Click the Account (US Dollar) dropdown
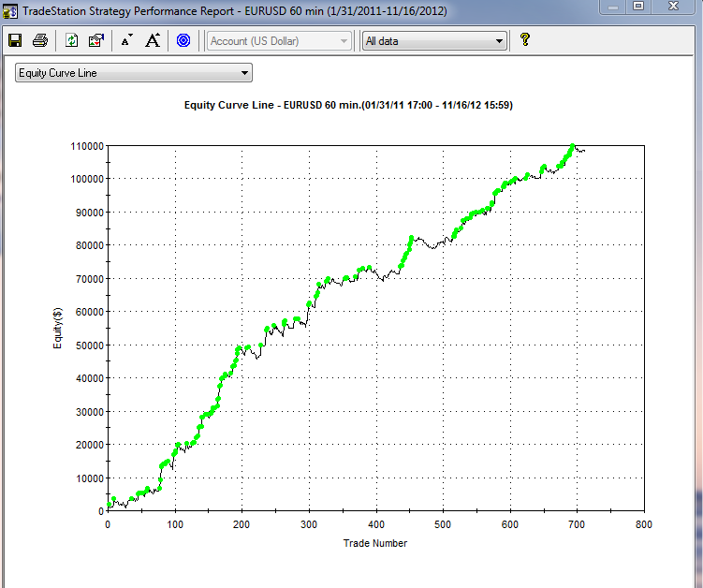 (280, 41)
